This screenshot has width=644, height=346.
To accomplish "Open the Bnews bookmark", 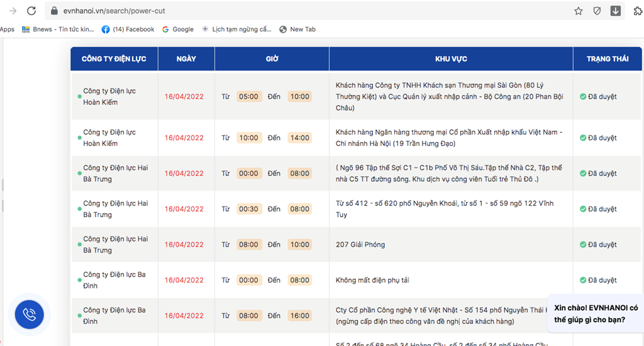I will (58, 29).
